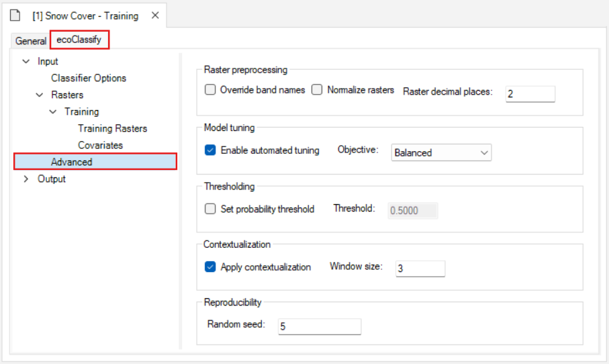The width and height of the screenshot is (609, 364).
Task: Select Training Rasters tree item
Action: [112, 129]
